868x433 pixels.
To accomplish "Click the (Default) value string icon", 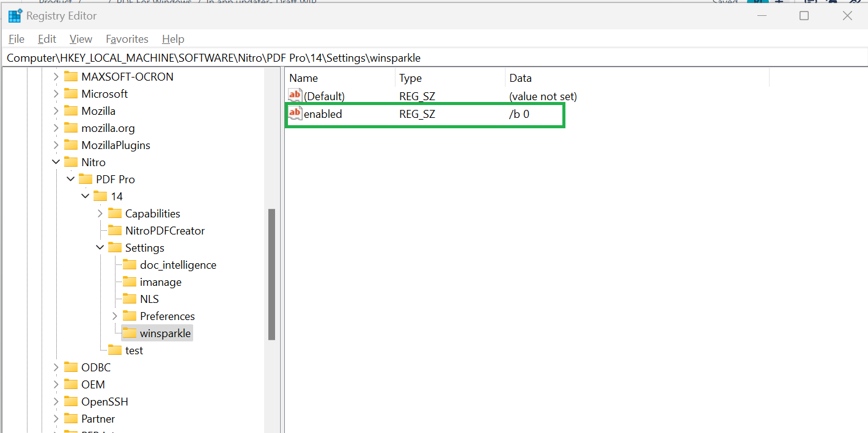I will pyautogui.click(x=295, y=96).
